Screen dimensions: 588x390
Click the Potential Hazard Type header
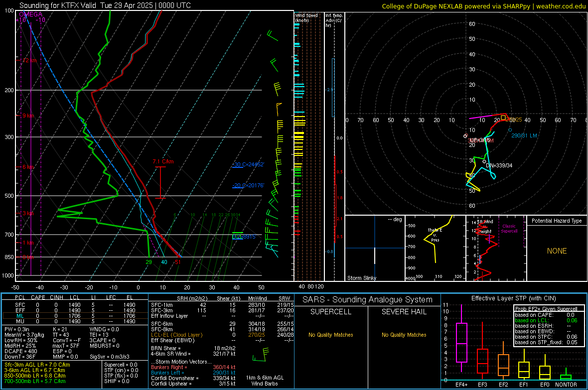(557, 221)
